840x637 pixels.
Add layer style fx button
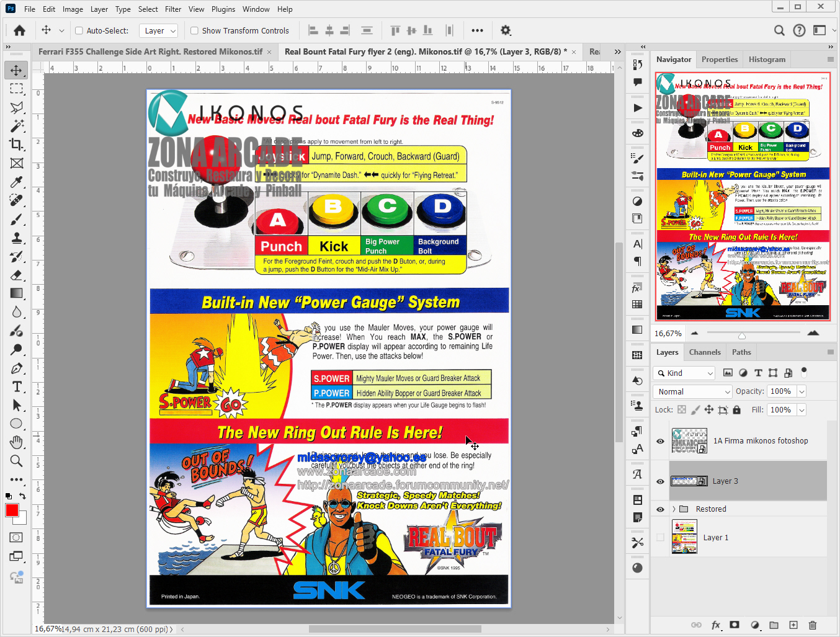[x=715, y=625]
